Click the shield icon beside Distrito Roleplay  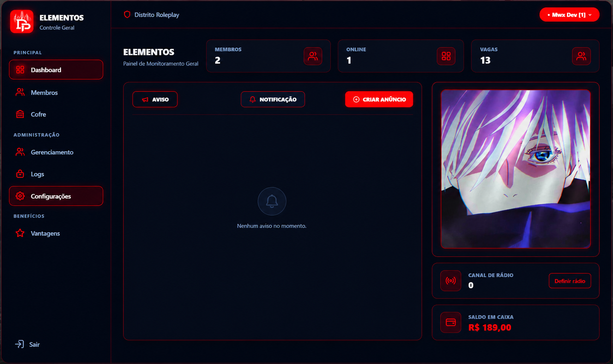point(127,15)
